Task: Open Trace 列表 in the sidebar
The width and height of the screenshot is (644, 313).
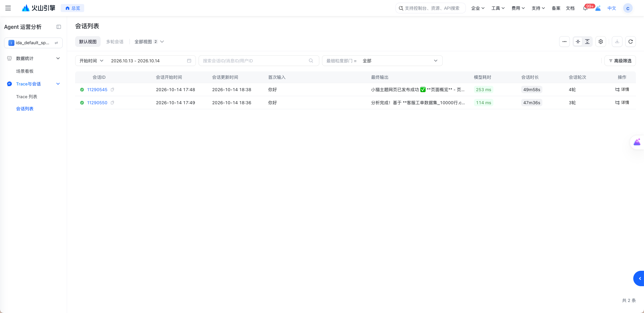Action: 26,97
